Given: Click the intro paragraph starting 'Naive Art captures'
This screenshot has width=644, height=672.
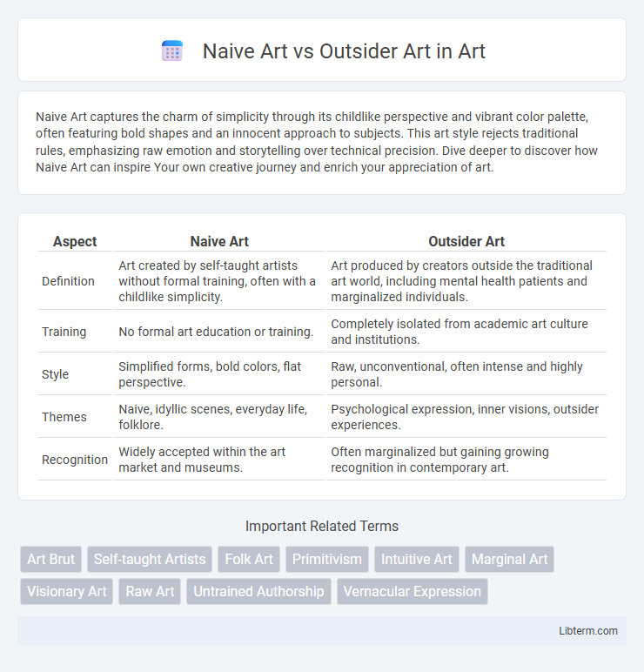Looking at the screenshot, I should tap(317, 142).
